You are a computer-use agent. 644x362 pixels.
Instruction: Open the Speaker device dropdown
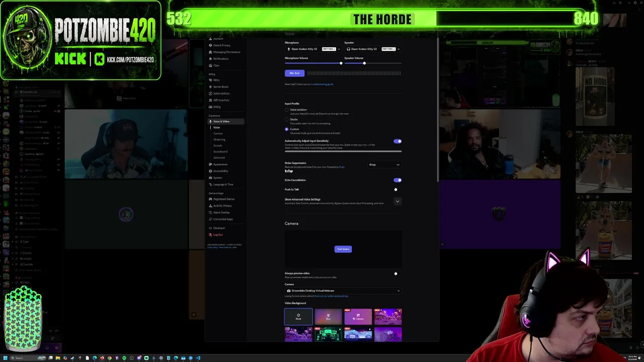coord(372,49)
